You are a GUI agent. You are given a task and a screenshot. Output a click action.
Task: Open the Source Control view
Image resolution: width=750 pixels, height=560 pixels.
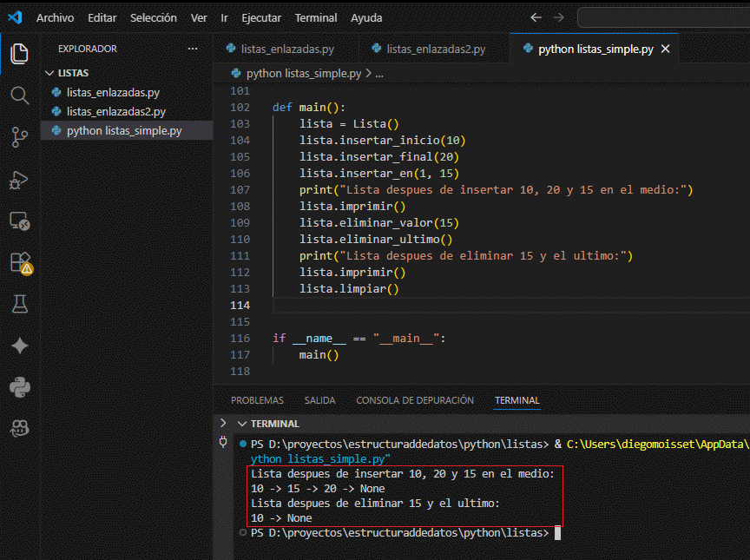coord(19,137)
